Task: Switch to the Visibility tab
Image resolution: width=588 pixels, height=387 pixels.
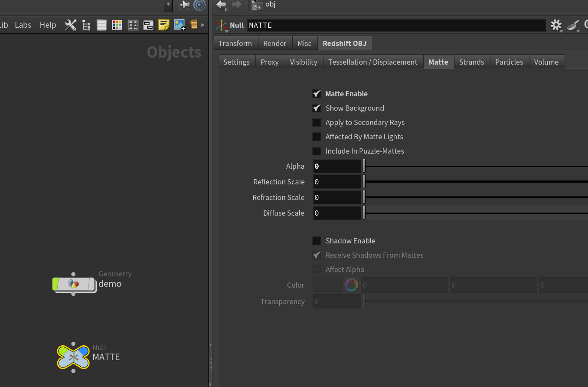Action: pos(304,62)
